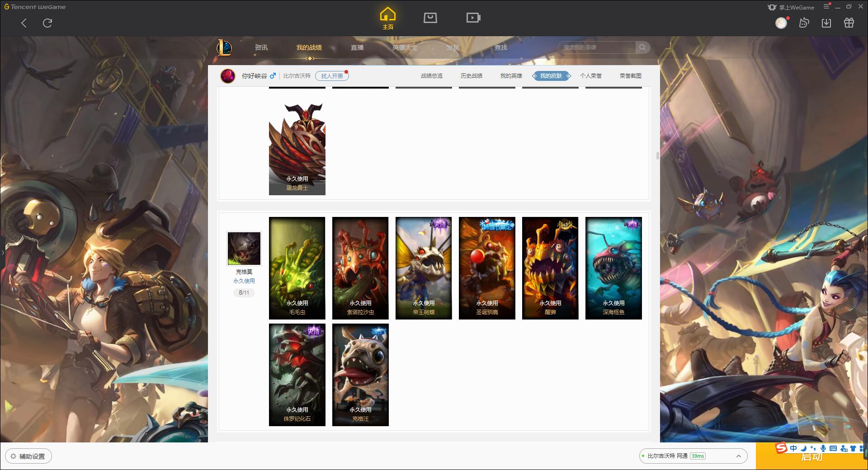Viewport: 868px width, 470px height.
Task: Open the 深海怪鱼 skin card
Action: (x=613, y=268)
